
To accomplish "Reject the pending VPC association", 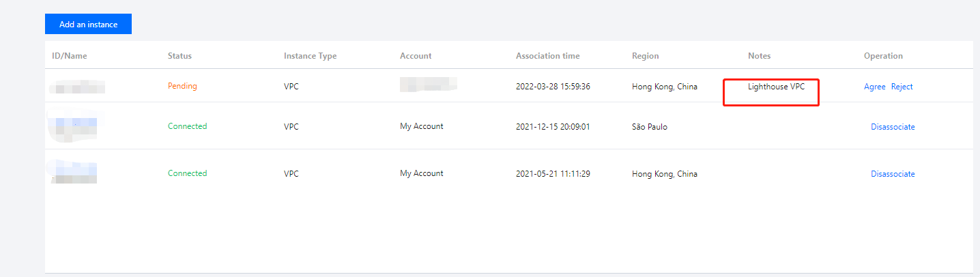I will [902, 87].
